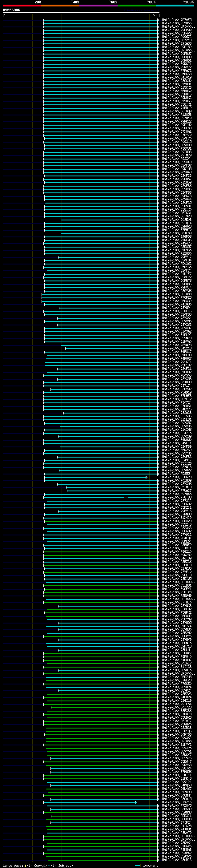Select hit label UniRef100_Q5TME3
197x868 pixels.
click(177, 487)
